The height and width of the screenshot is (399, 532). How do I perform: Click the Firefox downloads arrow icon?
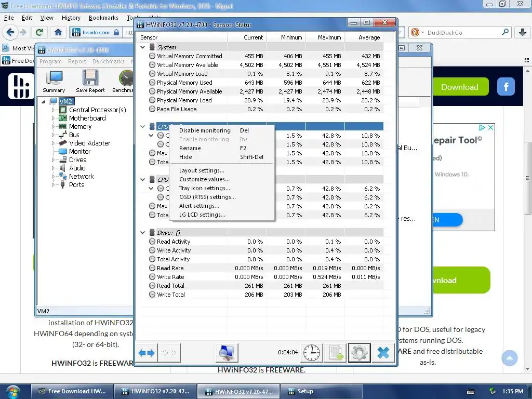(x=523, y=32)
